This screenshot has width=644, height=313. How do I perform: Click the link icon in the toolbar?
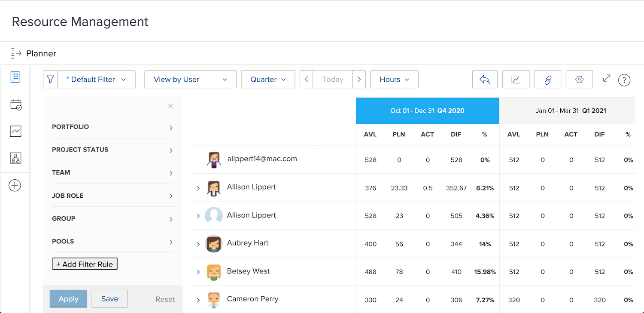(547, 79)
